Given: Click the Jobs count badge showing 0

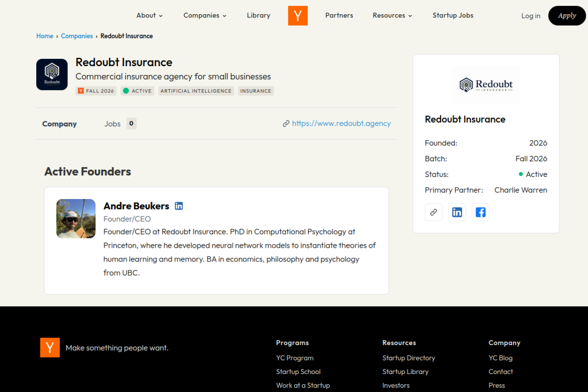Looking at the screenshot, I should pos(131,124).
